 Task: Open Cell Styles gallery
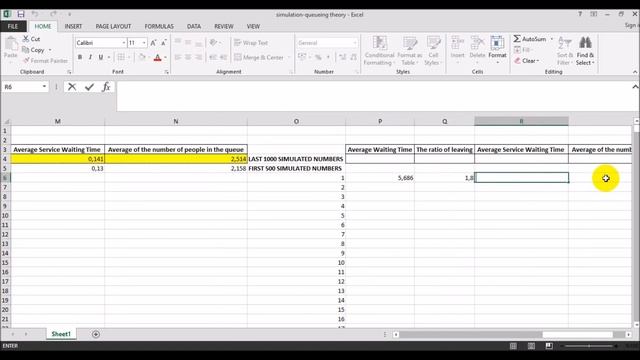click(x=433, y=50)
